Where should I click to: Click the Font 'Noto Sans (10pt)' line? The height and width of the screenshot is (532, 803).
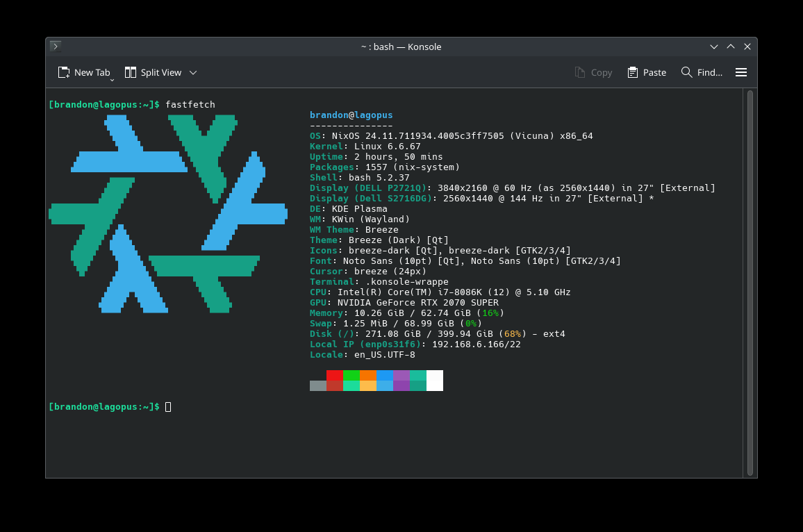(x=465, y=261)
